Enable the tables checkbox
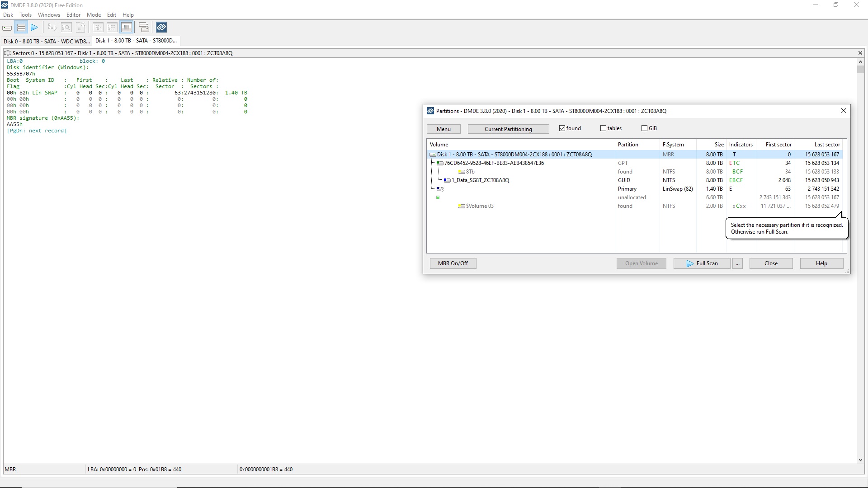868x488 pixels. click(603, 128)
